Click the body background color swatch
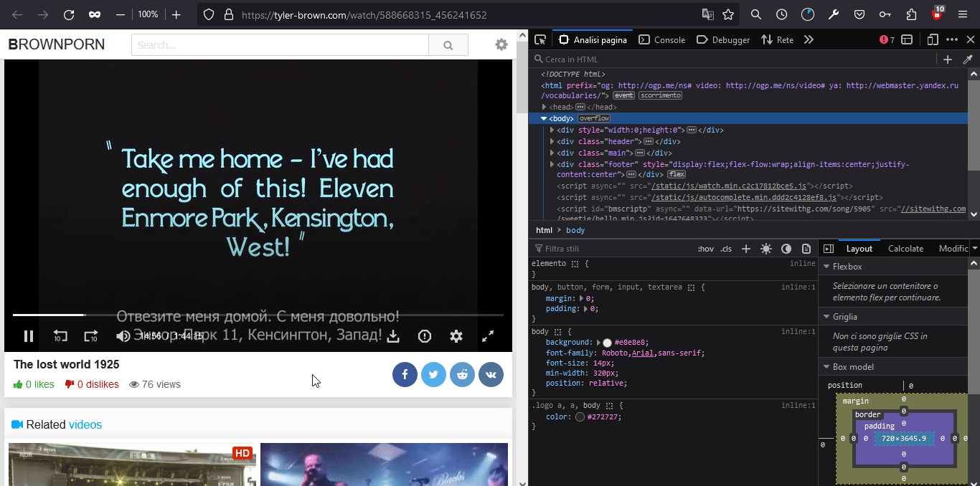The image size is (980, 486). [x=607, y=343]
